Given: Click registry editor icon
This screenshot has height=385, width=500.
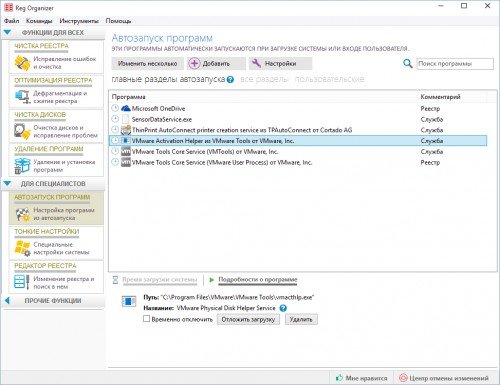Looking at the screenshot, I should pyautogui.click(x=22, y=282).
